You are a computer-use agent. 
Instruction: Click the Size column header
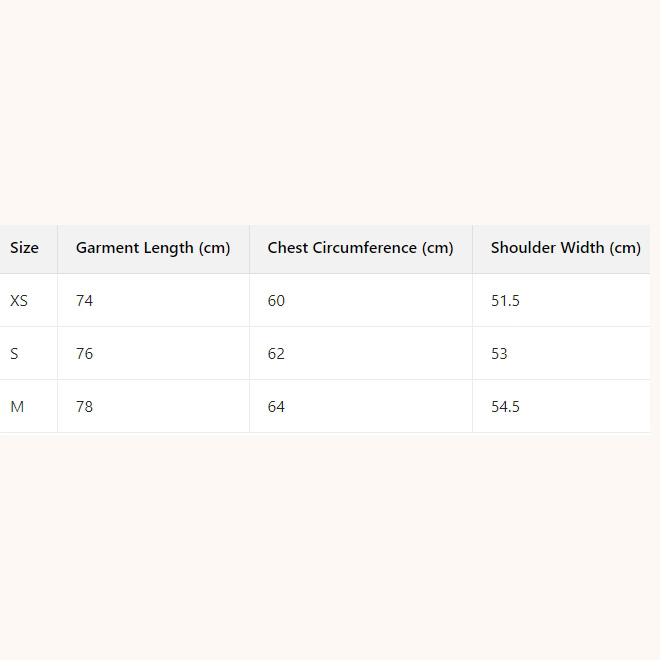point(25,248)
